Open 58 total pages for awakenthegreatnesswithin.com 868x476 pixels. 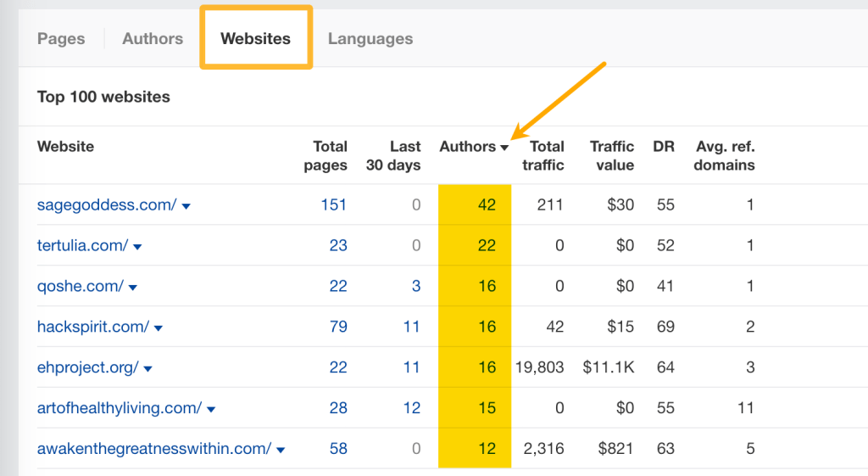tap(338, 448)
